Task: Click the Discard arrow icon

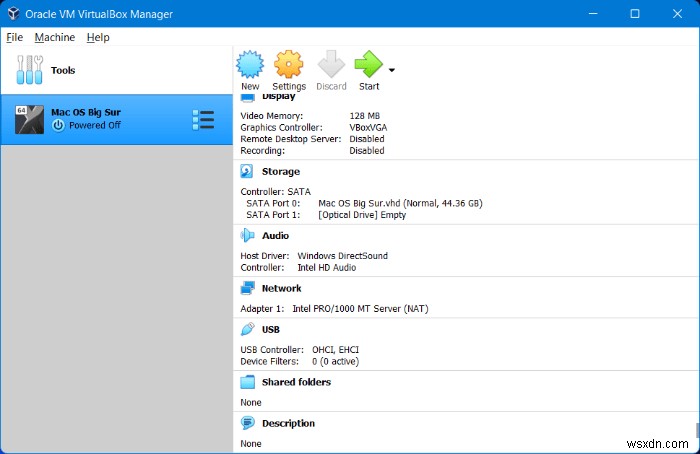Action: tap(331, 64)
